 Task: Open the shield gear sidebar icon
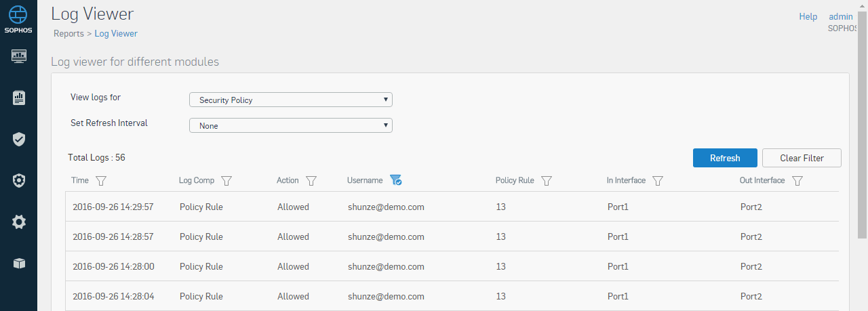[x=19, y=180]
